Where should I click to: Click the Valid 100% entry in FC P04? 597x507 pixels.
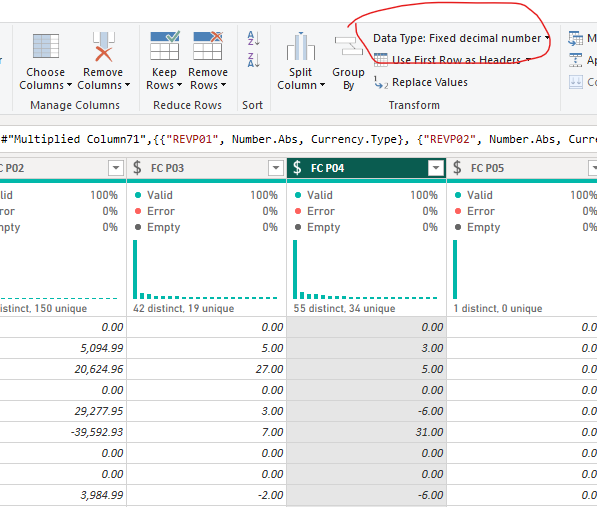pyautogui.click(x=366, y=195)
